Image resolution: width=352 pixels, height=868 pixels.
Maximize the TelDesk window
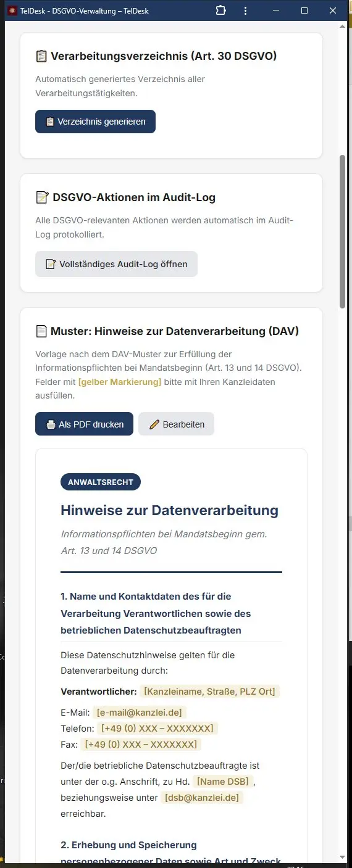(x=304, y=10)
